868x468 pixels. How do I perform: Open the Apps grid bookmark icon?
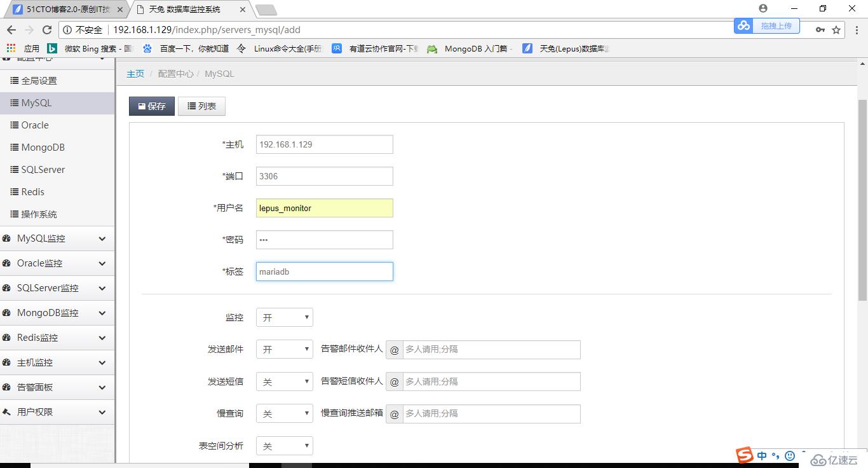11,48
